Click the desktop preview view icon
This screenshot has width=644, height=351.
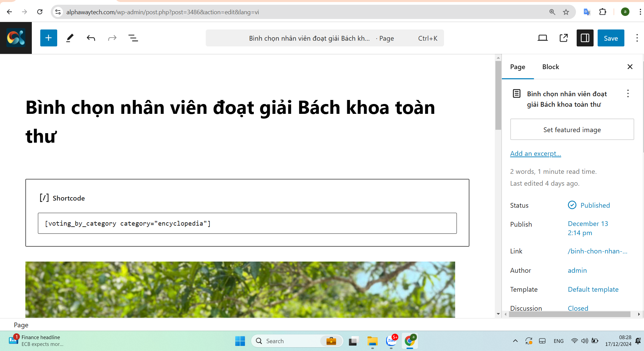pos(542,38)
